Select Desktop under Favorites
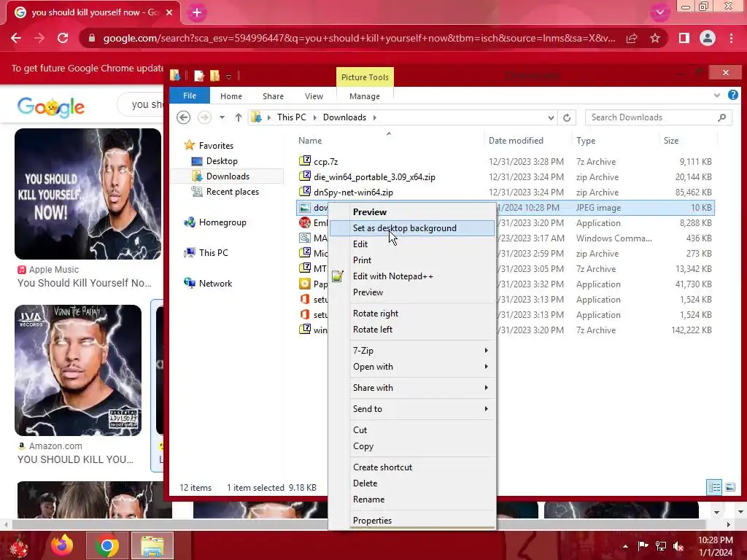The image size is (747, 560). (222, 161)
